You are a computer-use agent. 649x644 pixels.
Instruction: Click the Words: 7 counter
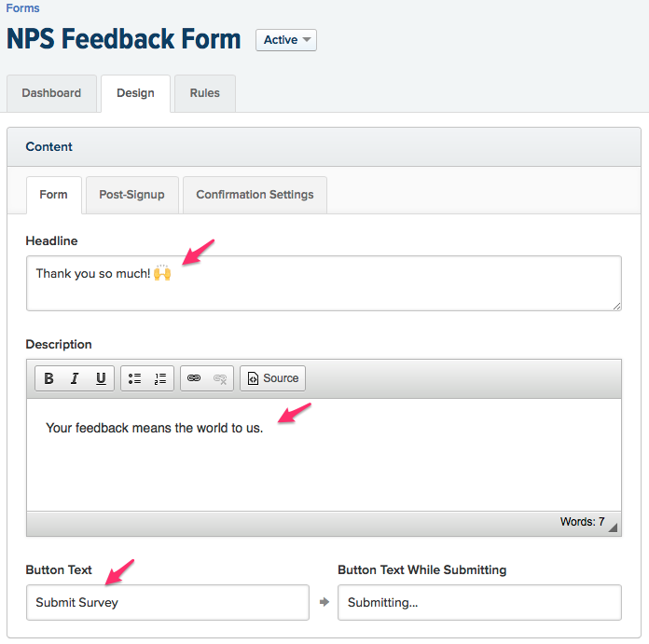tap(582, 522)
